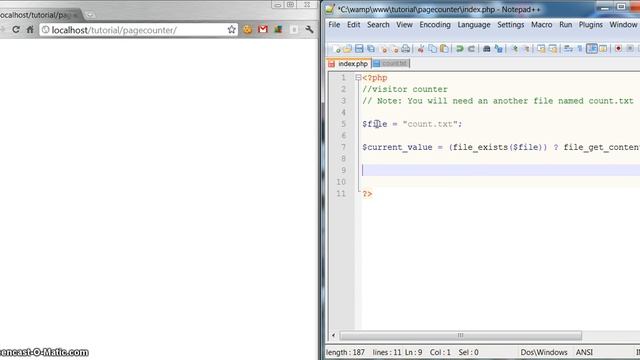This screenshot has height=360, width=640.
Task: Open the Macro menu
Action: [542, 25]
